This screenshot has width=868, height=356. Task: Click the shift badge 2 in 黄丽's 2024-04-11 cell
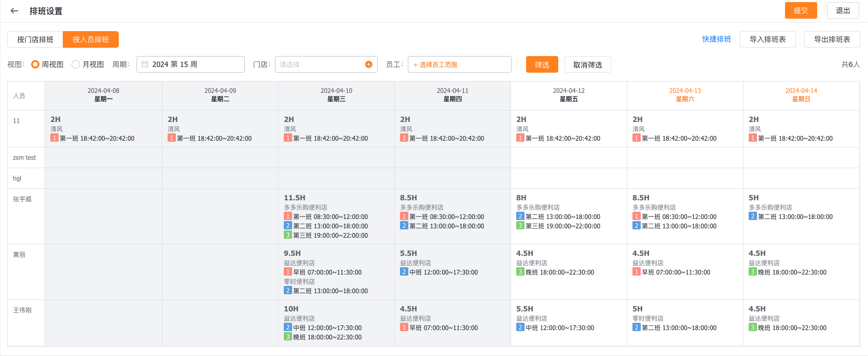coord(404,272)
